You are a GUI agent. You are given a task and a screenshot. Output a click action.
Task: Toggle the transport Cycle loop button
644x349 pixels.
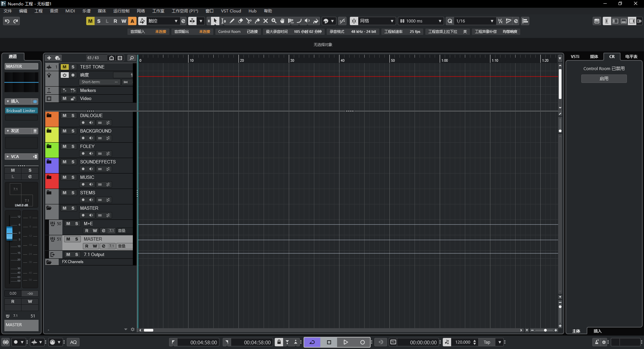312,342
